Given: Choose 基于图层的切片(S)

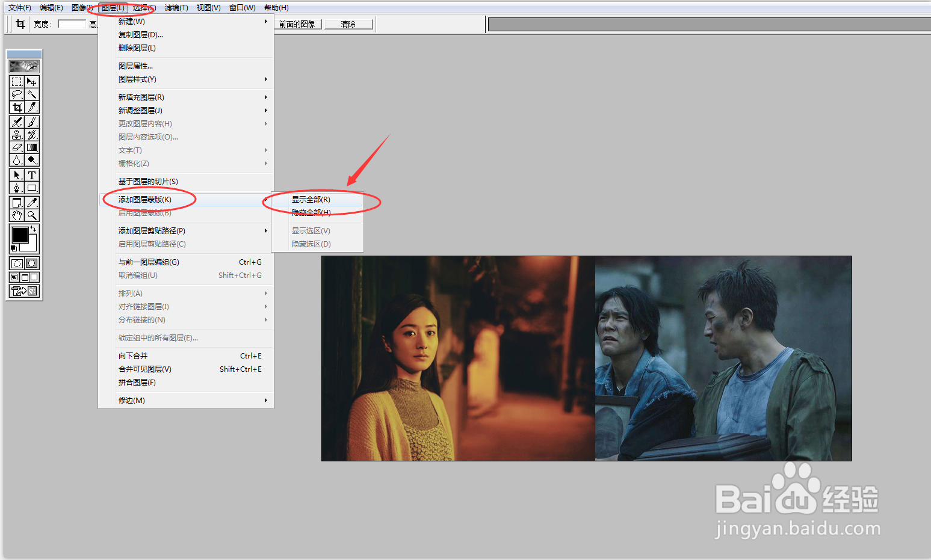Looking at the screenshot, I should (x=186, y=182).
